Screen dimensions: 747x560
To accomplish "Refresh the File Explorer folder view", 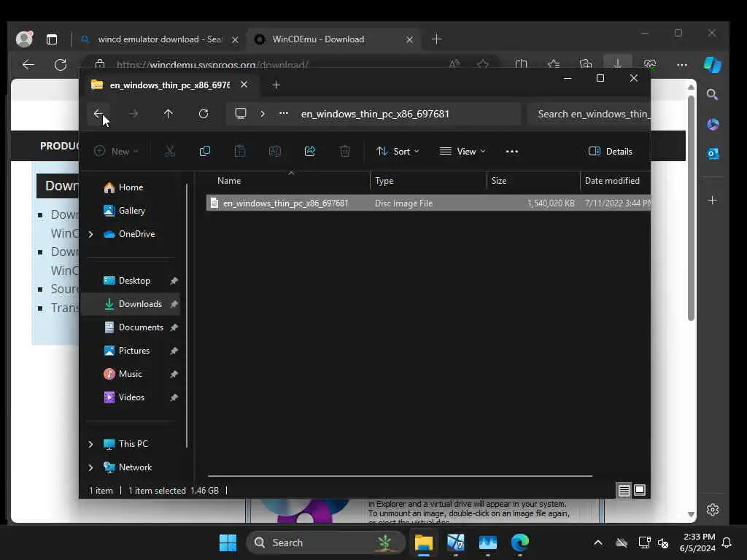I will tap(204, 114).
